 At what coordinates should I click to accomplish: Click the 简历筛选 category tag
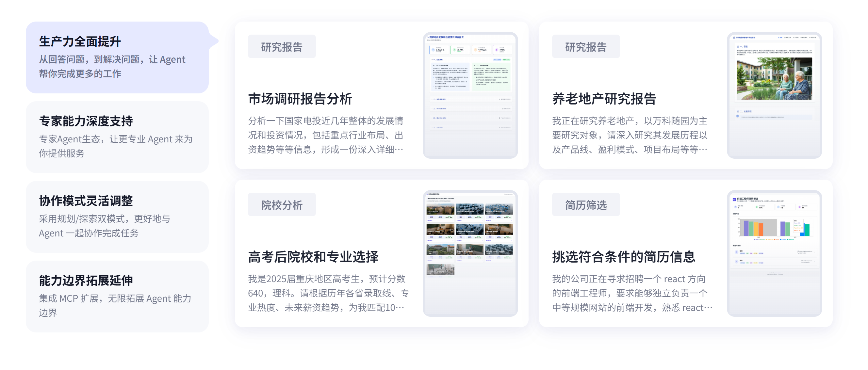click(x=586, y=204)
